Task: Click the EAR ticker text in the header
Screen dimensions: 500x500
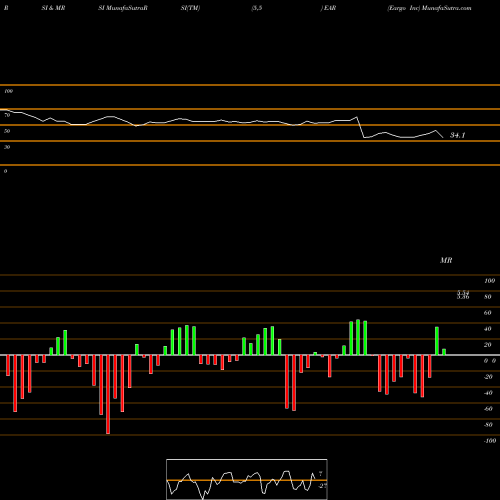Action: (330, 8)
